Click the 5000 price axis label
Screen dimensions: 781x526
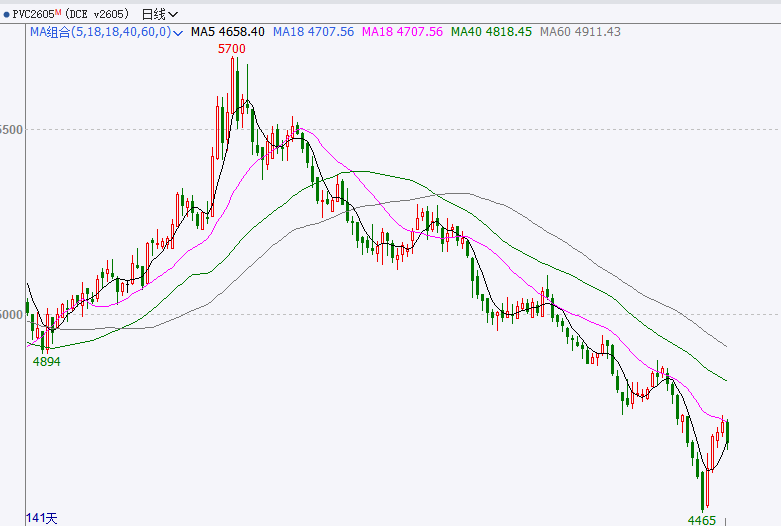click(11, 314)
